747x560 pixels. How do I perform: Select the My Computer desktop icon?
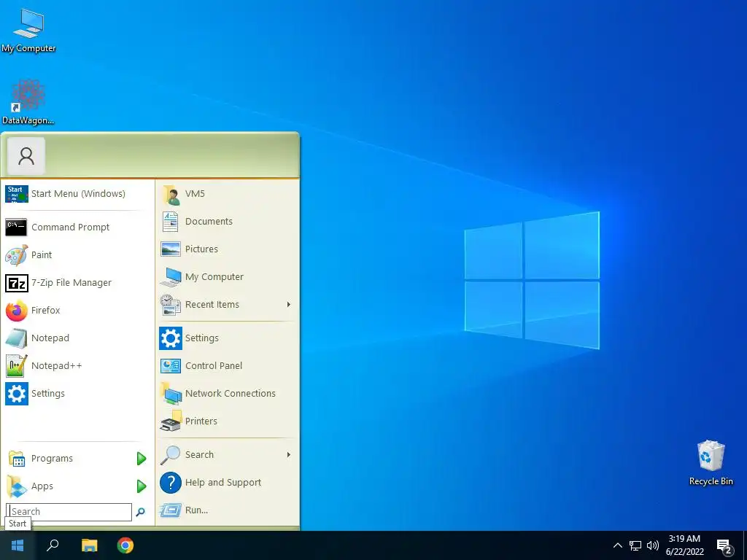(x=28, y=29)
